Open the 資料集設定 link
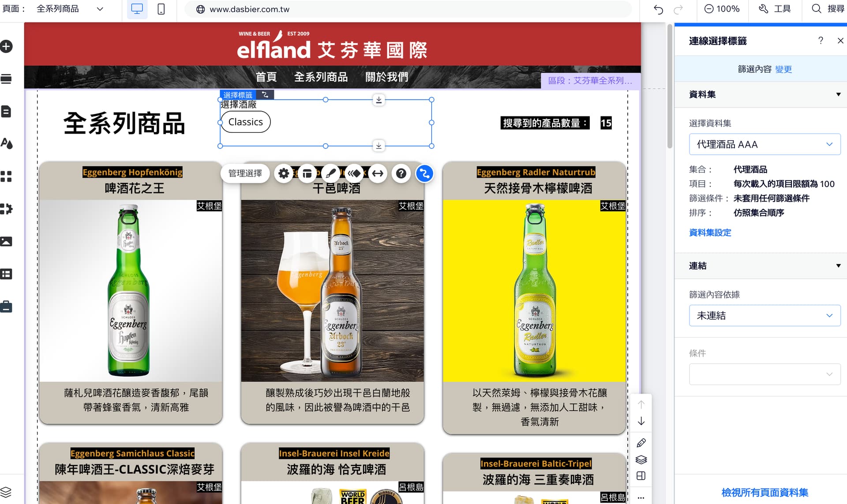 click(x=710, y=232)
